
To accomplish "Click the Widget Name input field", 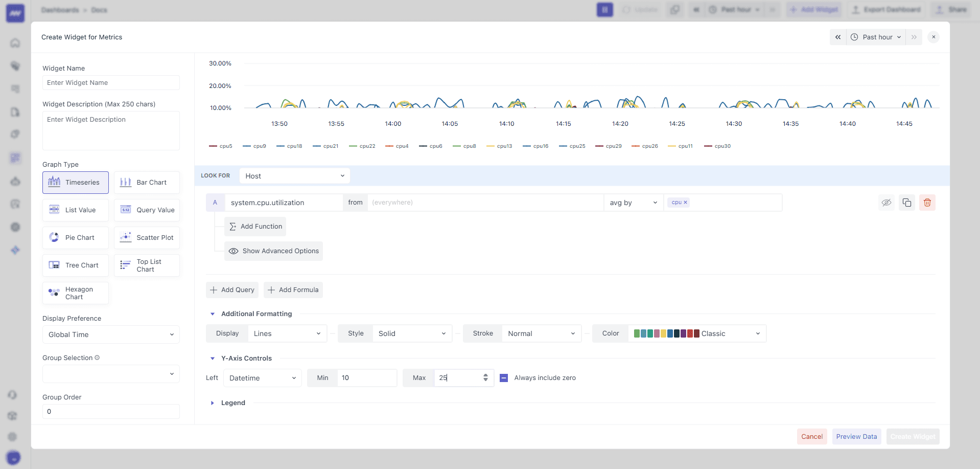I will 111,83.
